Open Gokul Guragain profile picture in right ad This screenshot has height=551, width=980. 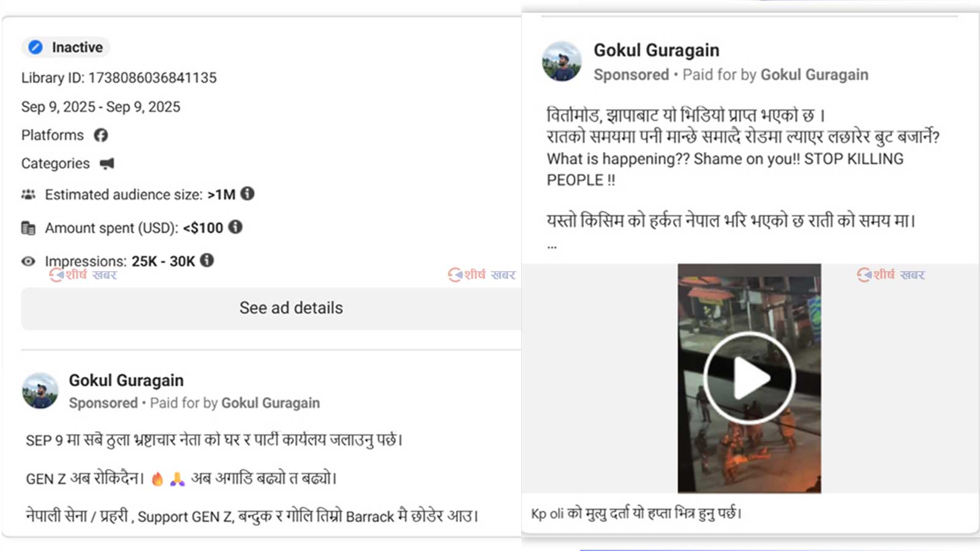pos(562,61)
